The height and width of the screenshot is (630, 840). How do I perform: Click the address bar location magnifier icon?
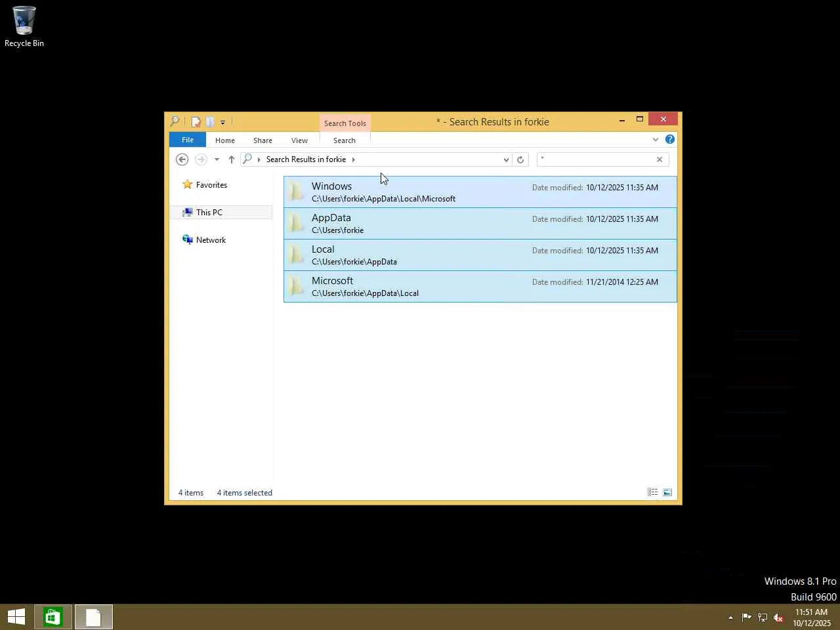pyautogui.click(x=247, y=159)
